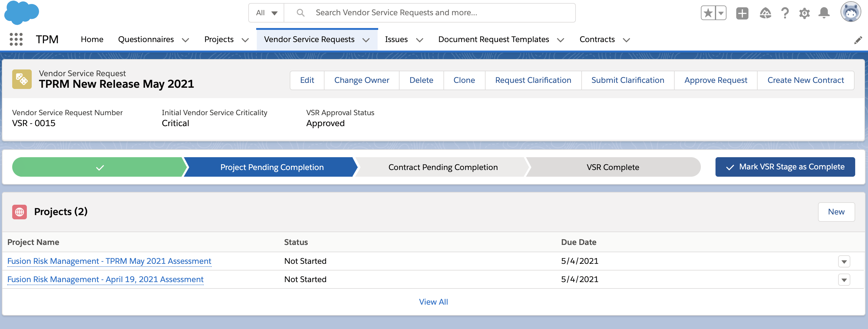Image resolution: width=868 pixels, height=329 pixels.
Task: Click the Clone button
Action: click(464, 80)
